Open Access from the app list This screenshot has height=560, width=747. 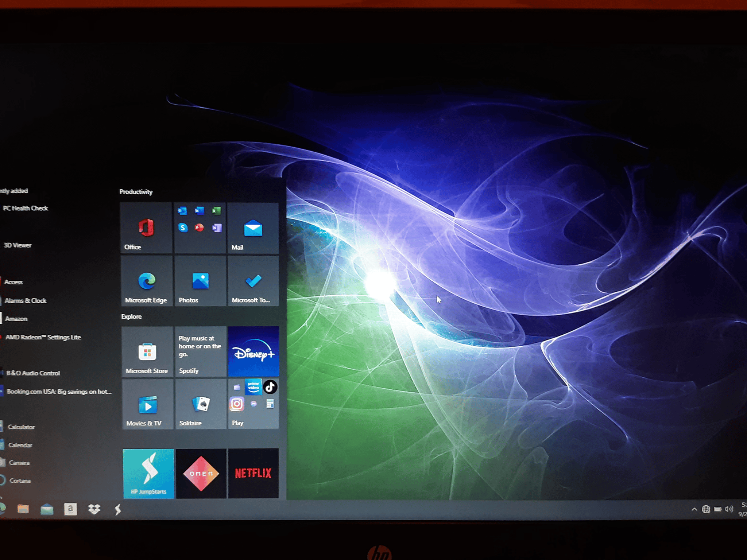pyautogui.click(x=13, y=282)
